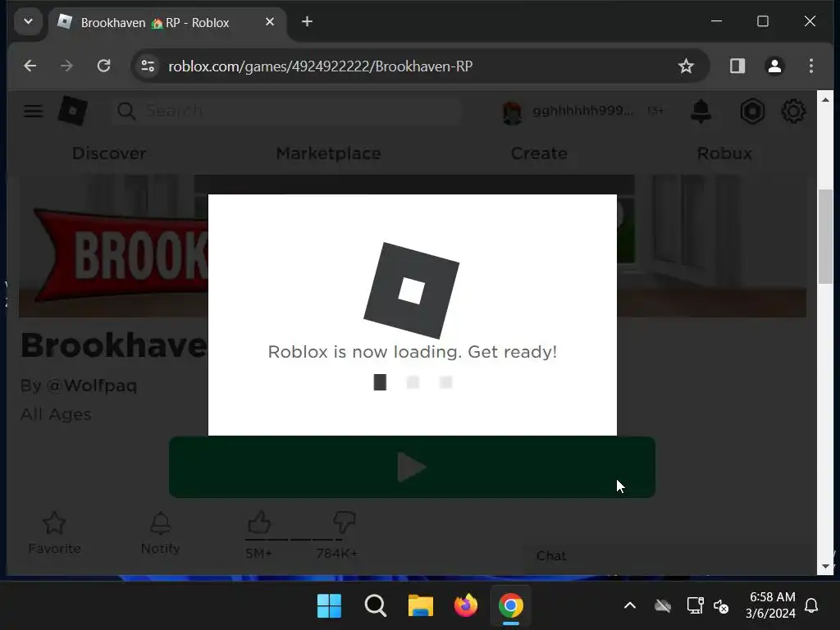Screen dimensions: 840x630
Task: Open Chrome's side panel icon
Action: [737, 66]
